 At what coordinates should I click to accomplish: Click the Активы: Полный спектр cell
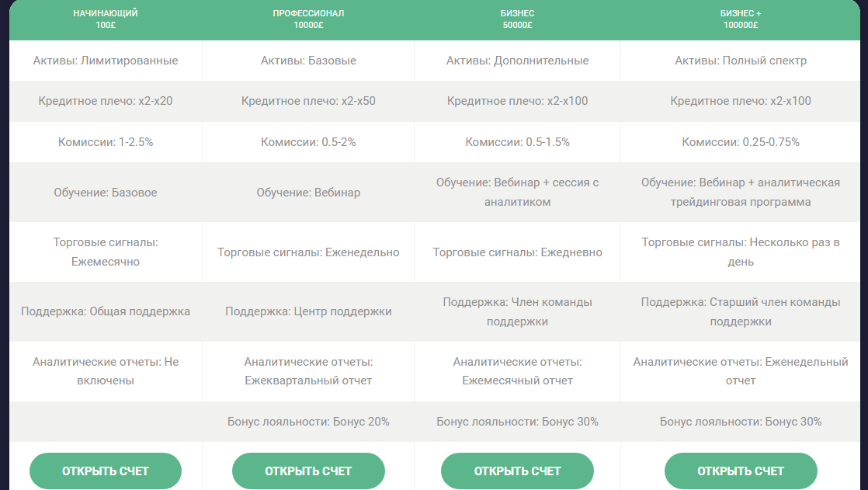741,61
